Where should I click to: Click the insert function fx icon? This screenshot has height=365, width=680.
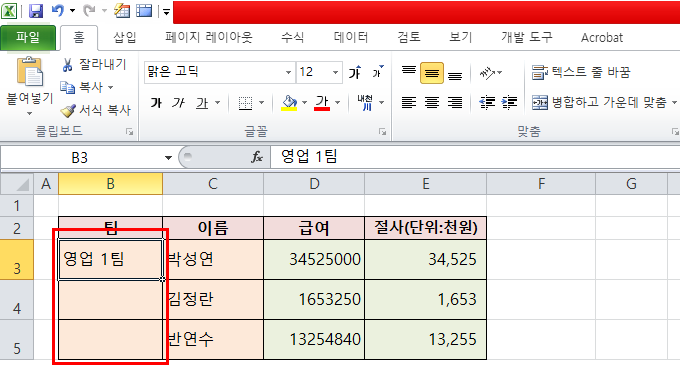point(257,157)
